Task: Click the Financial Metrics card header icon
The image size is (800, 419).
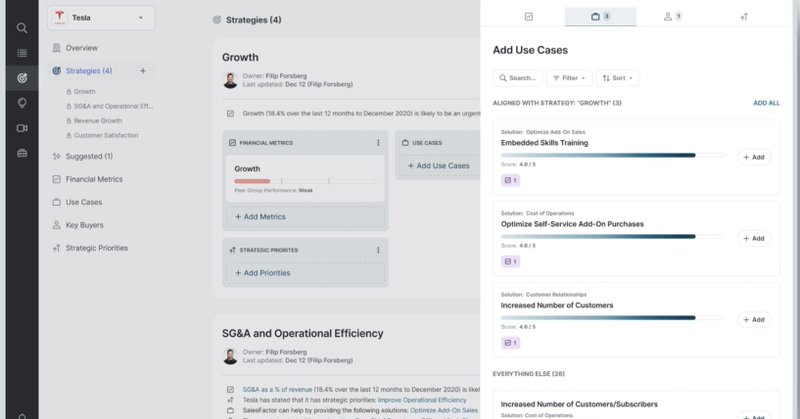Action: click(233, 143)
